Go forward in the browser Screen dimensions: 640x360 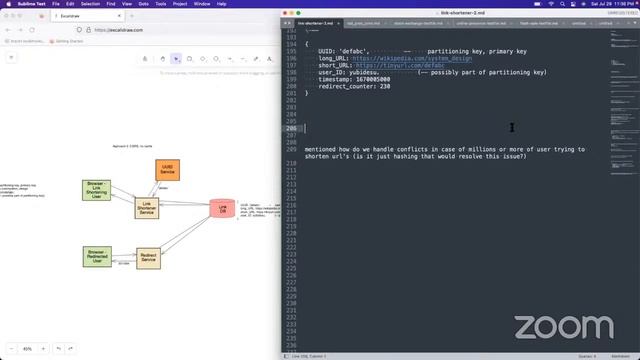20,30
